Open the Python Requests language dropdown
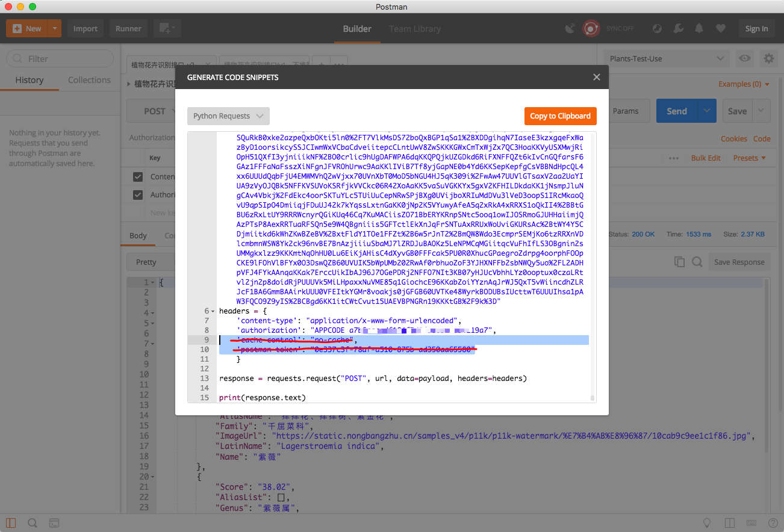The image size is (784, 532). tap(228, 116)
